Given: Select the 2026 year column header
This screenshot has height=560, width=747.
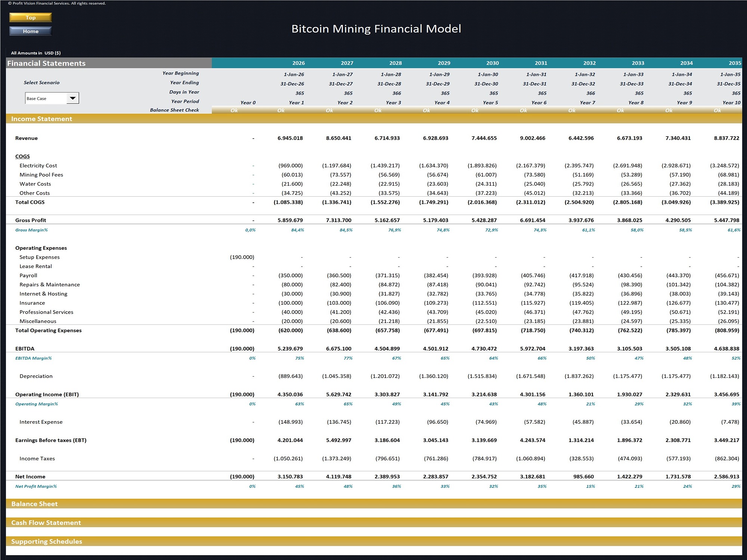Looking at the screenshot, I should [298, 63].
